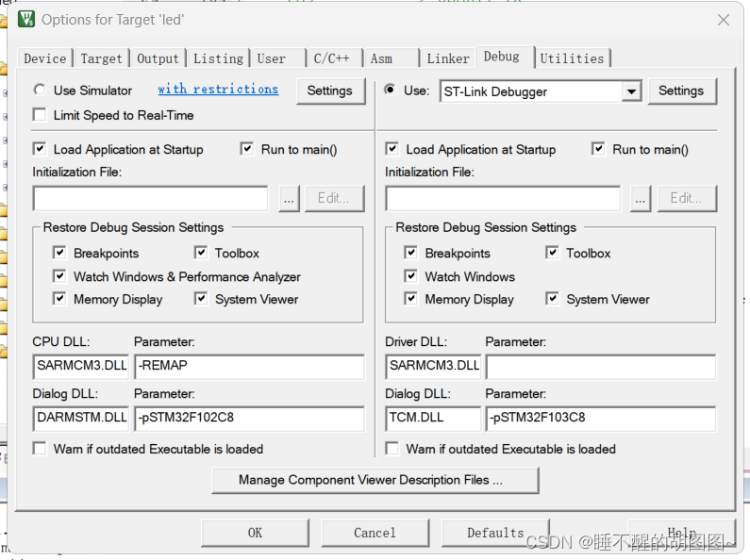
Task: Open Settings for ST-Link Debugger
Action: coord(681,91)
